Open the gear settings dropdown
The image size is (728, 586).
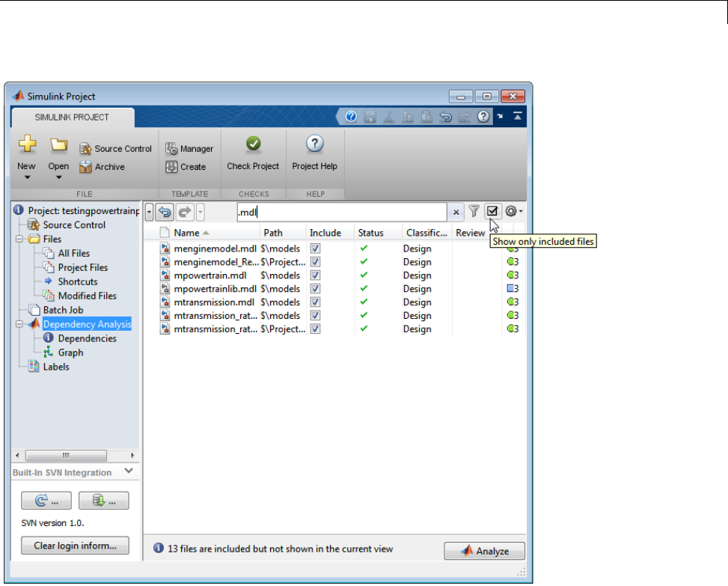[x=513, y=211]
